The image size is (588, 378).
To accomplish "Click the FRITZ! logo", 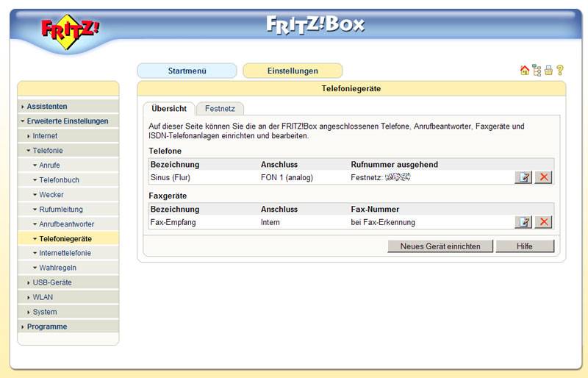I will coord(70,31).
